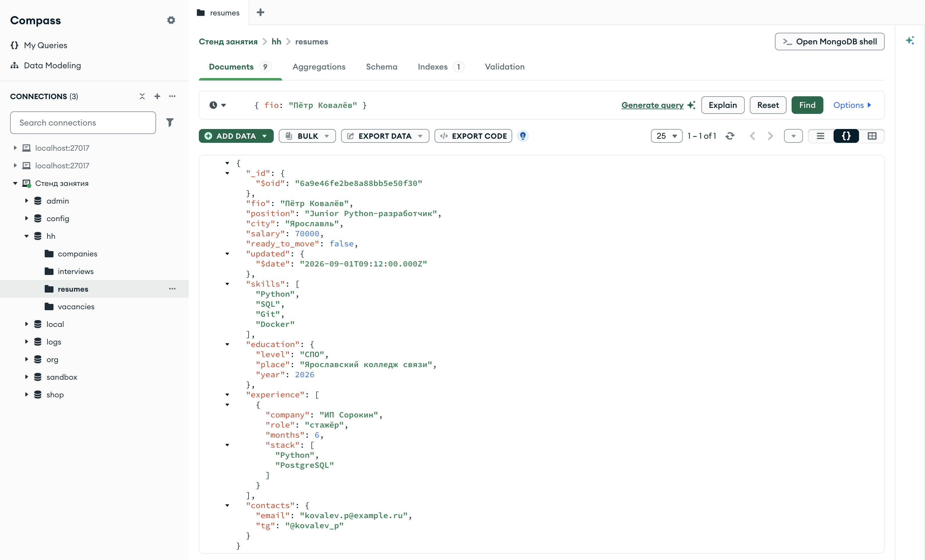This screenshot has width=925, height=560.
Task: Collapse the hh database
Action: (26, 236)
